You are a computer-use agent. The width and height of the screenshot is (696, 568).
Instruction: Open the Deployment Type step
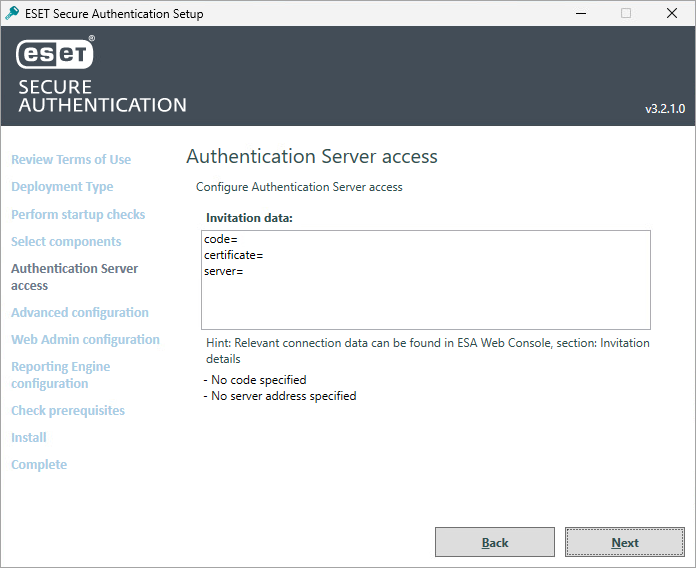tap(62, 187)
